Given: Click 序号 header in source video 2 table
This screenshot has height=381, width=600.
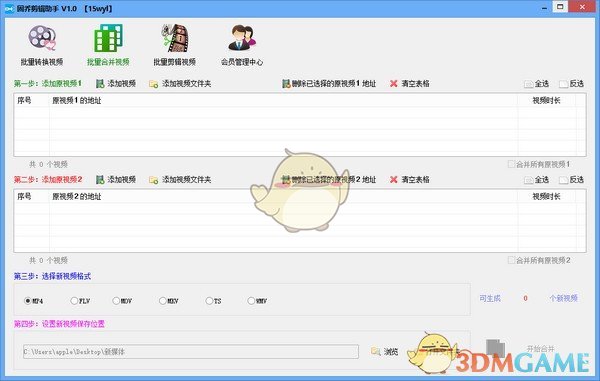Looking at the screenshot, I should coord(24,197).
